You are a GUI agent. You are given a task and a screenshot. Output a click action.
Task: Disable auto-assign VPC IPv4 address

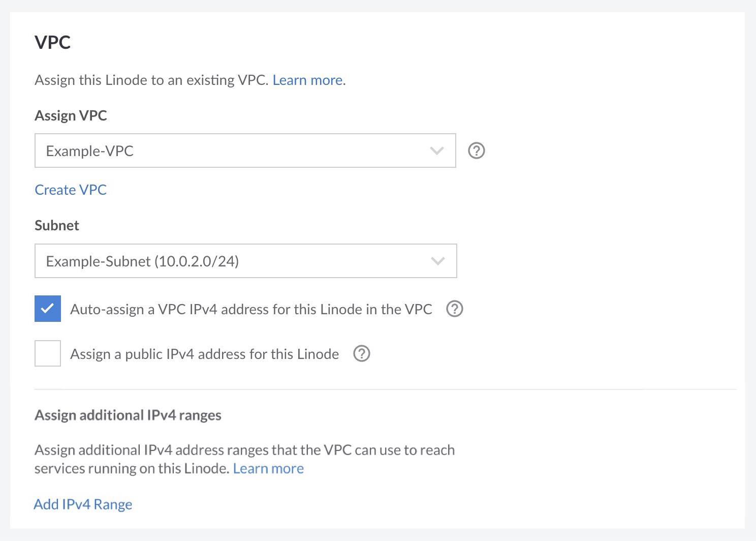[47, 308]
